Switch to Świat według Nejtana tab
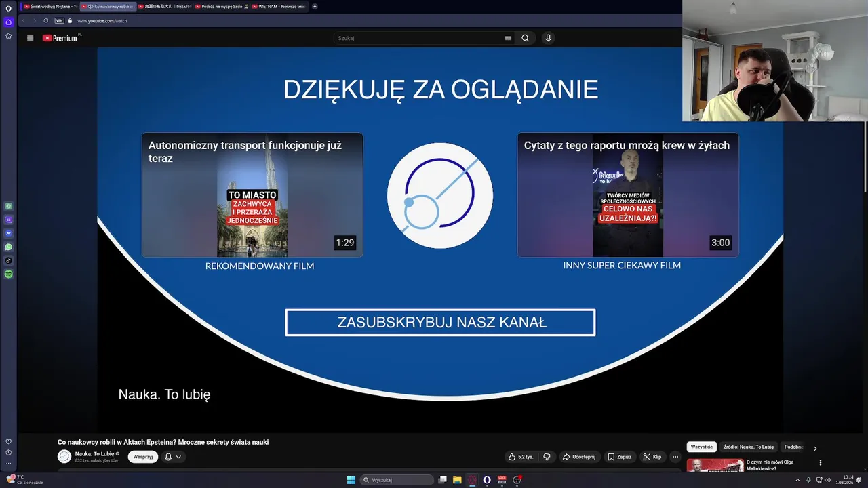868x488 pixels. tap(50, 6)
